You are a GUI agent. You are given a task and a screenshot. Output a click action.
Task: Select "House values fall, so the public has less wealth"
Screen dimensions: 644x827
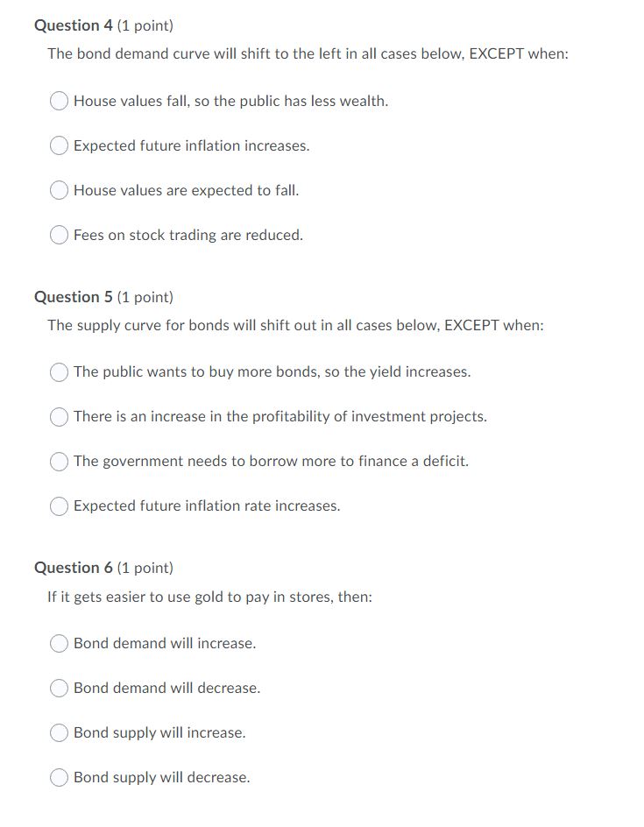coord(59,101)
